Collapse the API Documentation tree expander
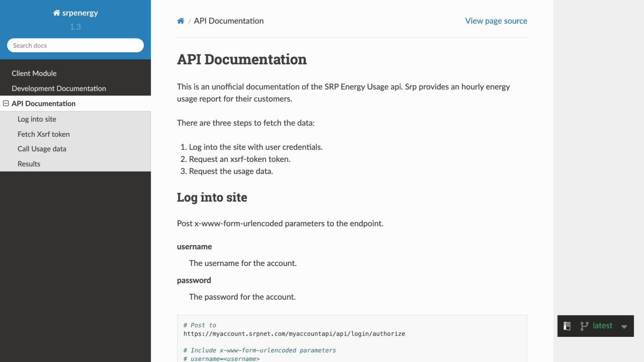 [6, 104]
